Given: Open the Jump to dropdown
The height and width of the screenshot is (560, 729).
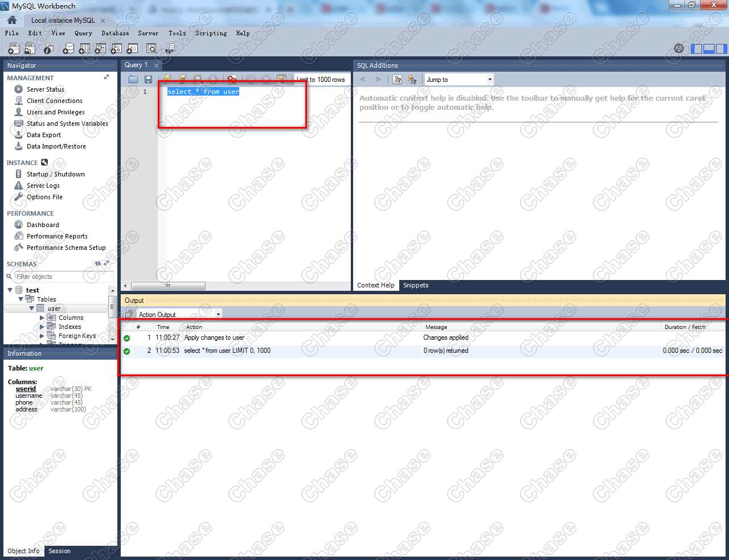Looking at the screenshot, I should point(459,80).
